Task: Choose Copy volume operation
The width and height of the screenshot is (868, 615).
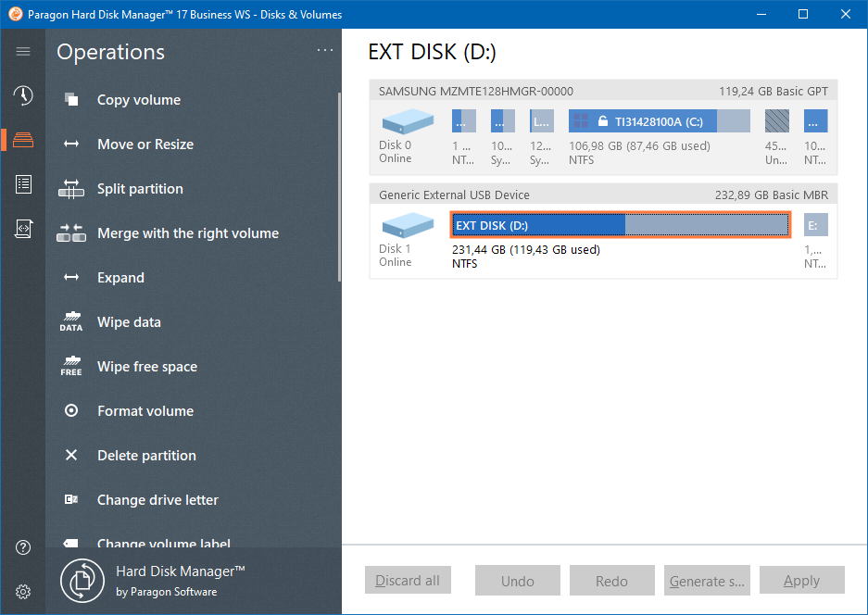Action: tap(138, 100)
